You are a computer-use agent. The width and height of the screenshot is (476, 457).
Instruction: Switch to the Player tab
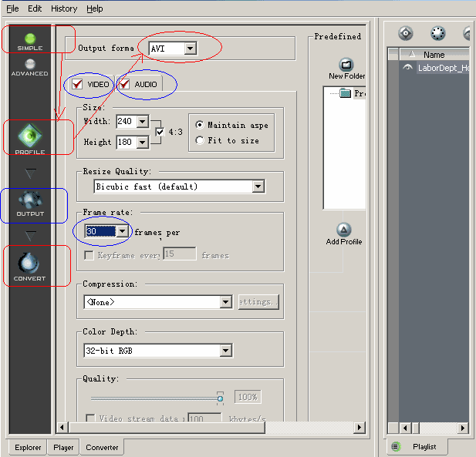click(62, 447)
